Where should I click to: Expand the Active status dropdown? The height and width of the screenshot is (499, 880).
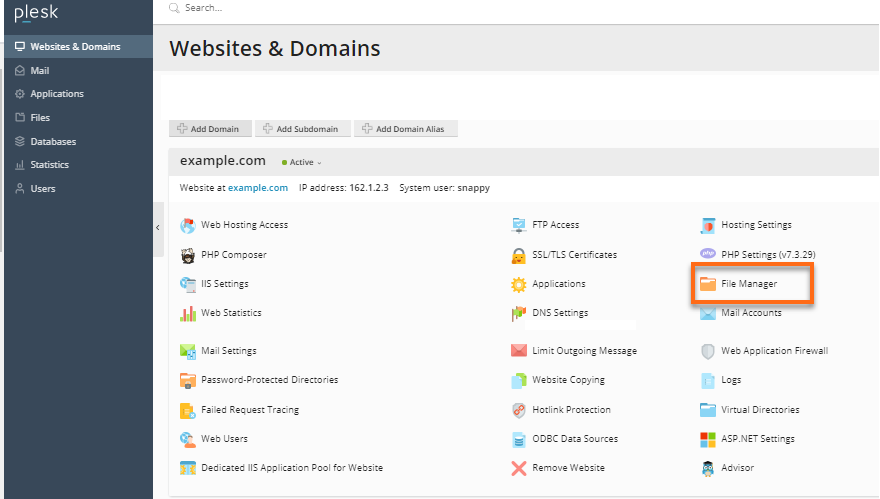pos(304,162)
